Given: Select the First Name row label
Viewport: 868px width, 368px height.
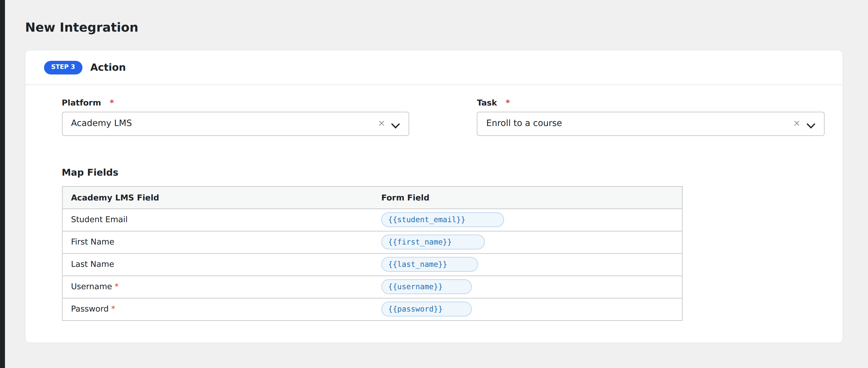Looking at the screenshot, I should click(x=92, y=242).
